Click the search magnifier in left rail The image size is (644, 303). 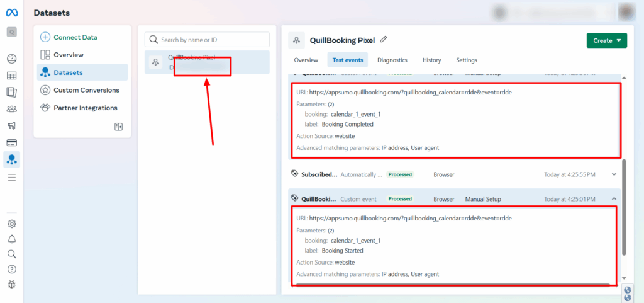pos(11,254)
